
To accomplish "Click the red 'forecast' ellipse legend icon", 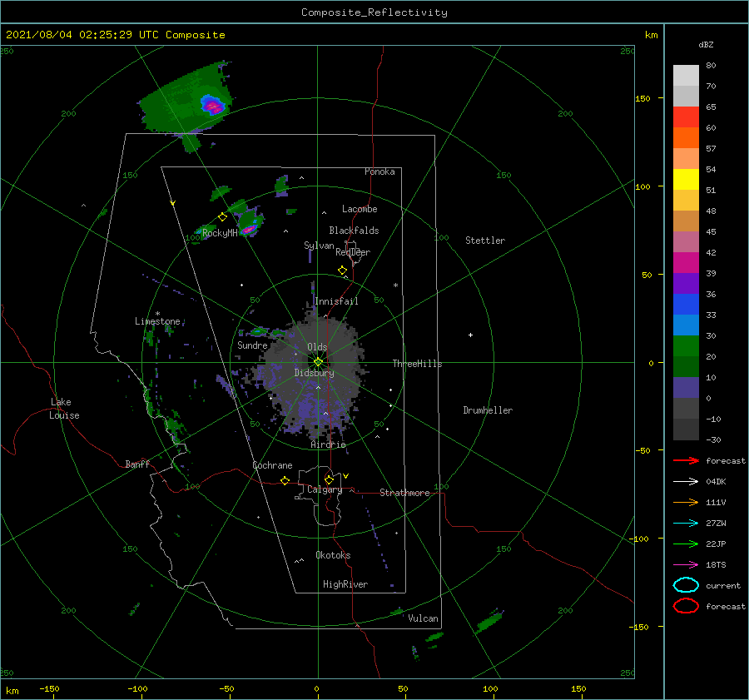I will pyautogui.click(x=686, y=606).
